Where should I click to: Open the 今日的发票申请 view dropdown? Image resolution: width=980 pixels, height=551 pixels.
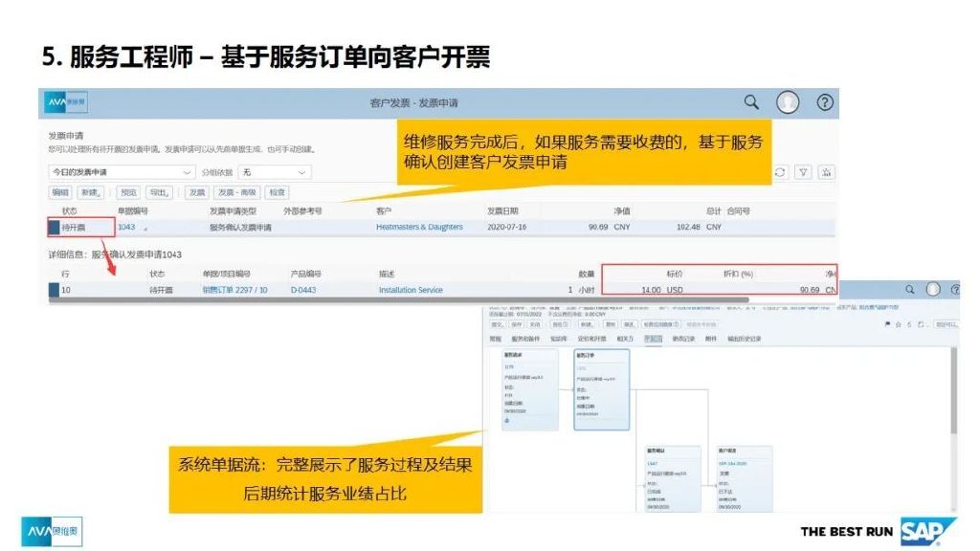pyautogui.click(x=121, y=172)
